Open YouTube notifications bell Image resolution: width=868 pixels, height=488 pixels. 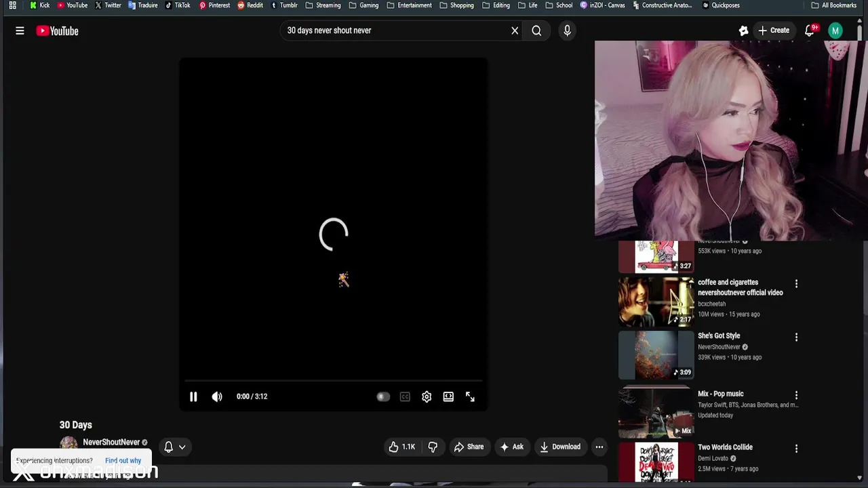[809, 30]
